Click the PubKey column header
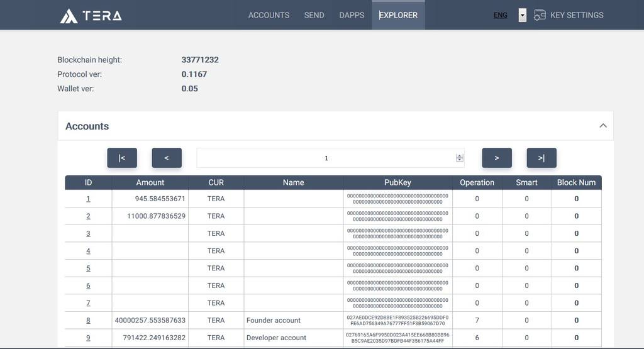The height and width of the screenshot is (349, 644). (x=397, y=182)
